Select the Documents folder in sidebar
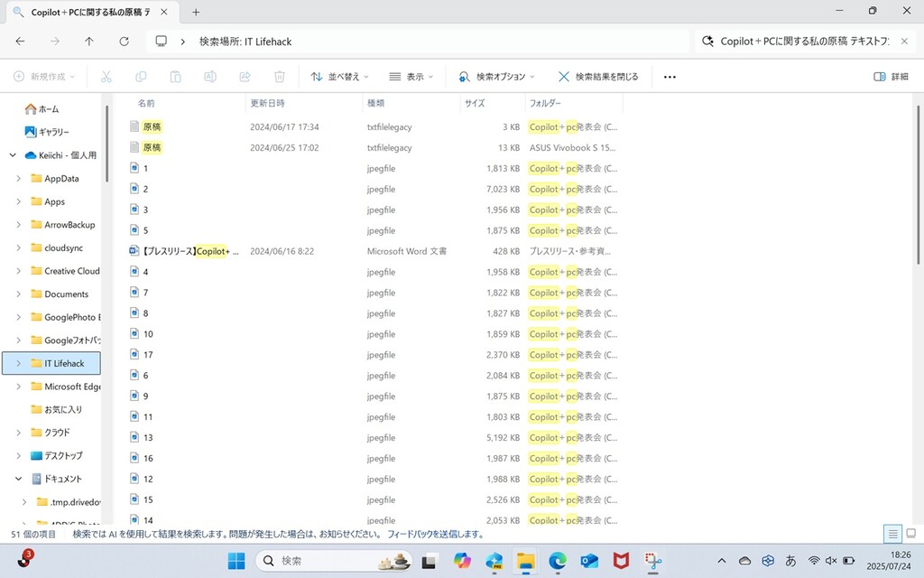Screen dimensions: 924x578 tap(60, 294)
